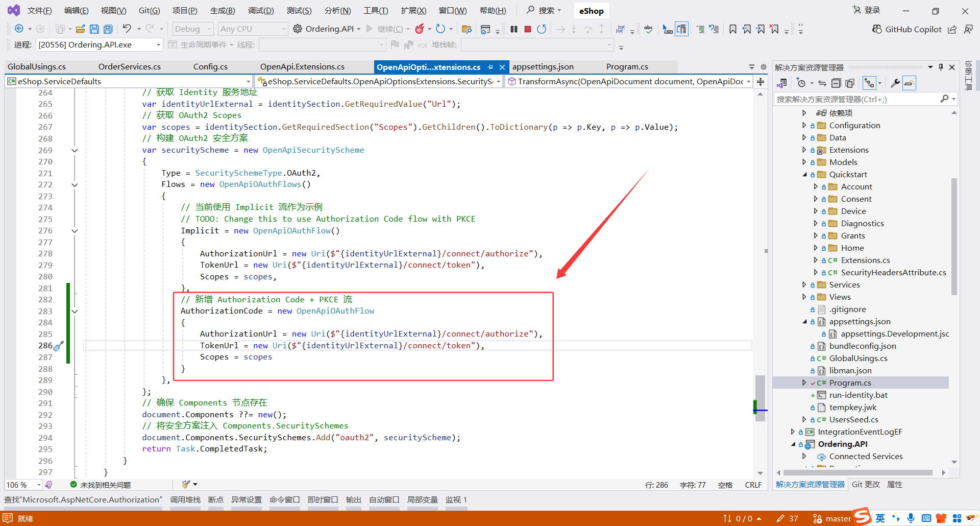The image size is (980, 526).
Task: Toggle the Solution Explorer preview selected items button
Action: [x=909, y=83]
